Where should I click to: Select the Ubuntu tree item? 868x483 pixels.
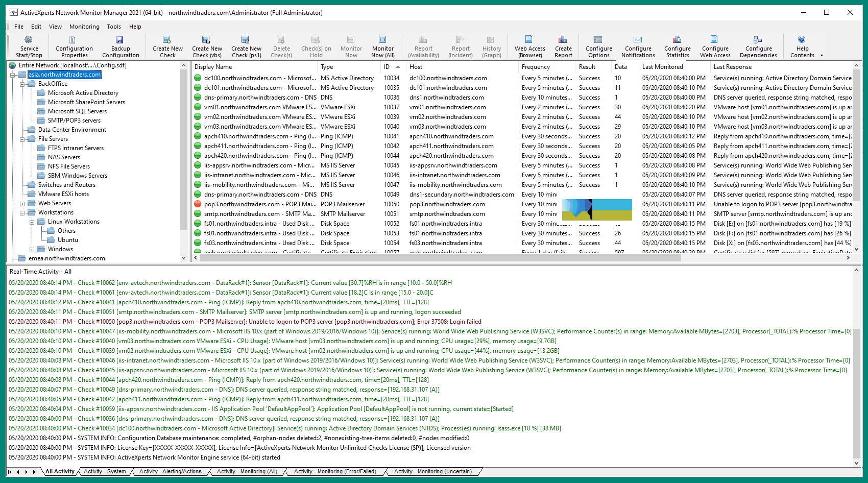(68, 240)
